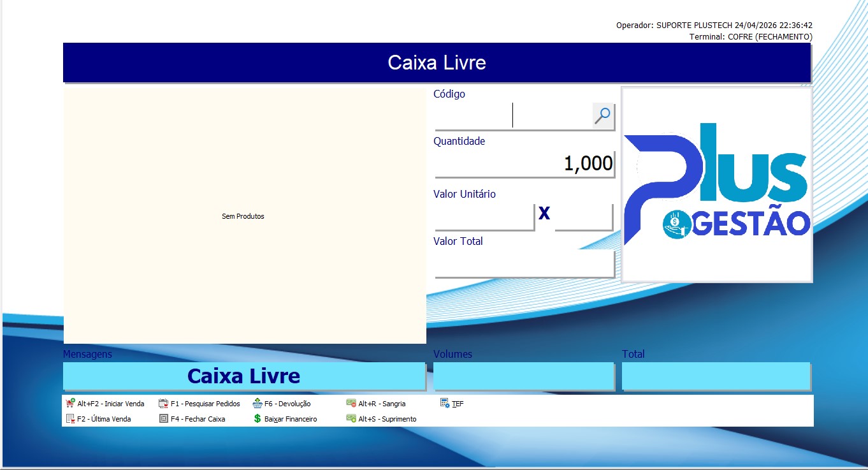Click the "Total" label

click(633, 354)
